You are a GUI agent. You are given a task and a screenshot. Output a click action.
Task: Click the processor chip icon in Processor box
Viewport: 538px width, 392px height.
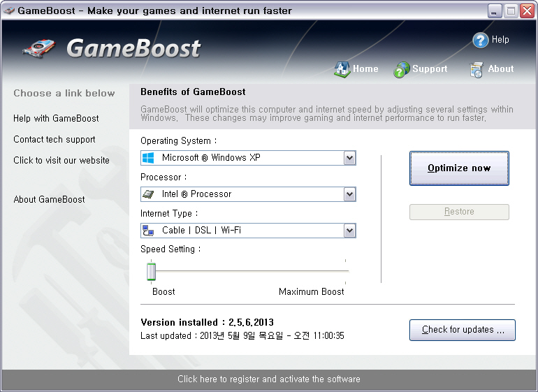(148, 194)
